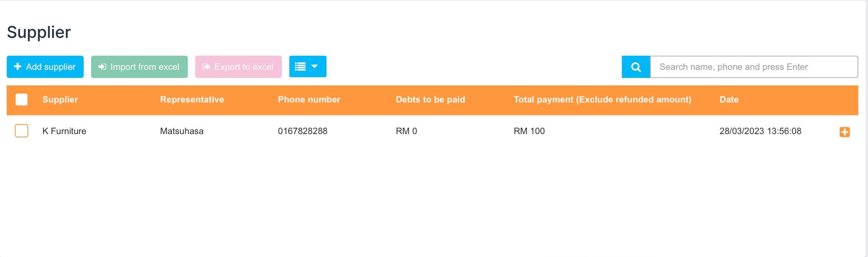Click the Date column header

[x=729, y=100]
